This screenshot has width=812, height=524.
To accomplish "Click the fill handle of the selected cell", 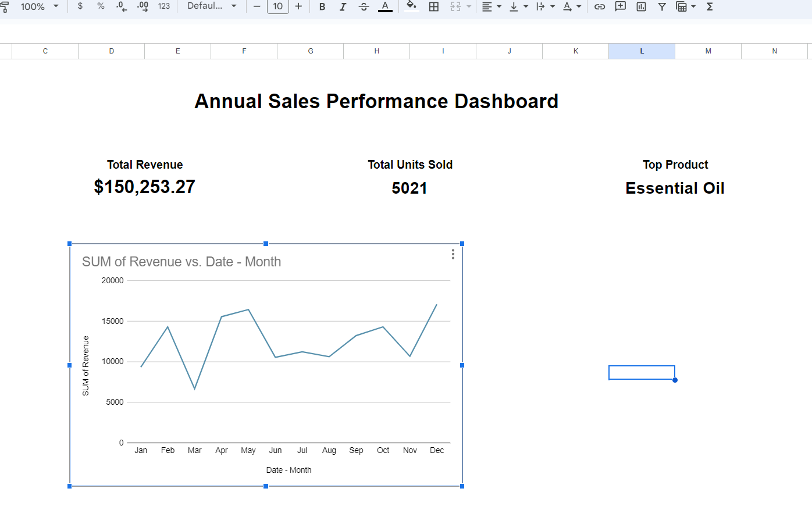I will pyautogui.click(x=675, y=380).
